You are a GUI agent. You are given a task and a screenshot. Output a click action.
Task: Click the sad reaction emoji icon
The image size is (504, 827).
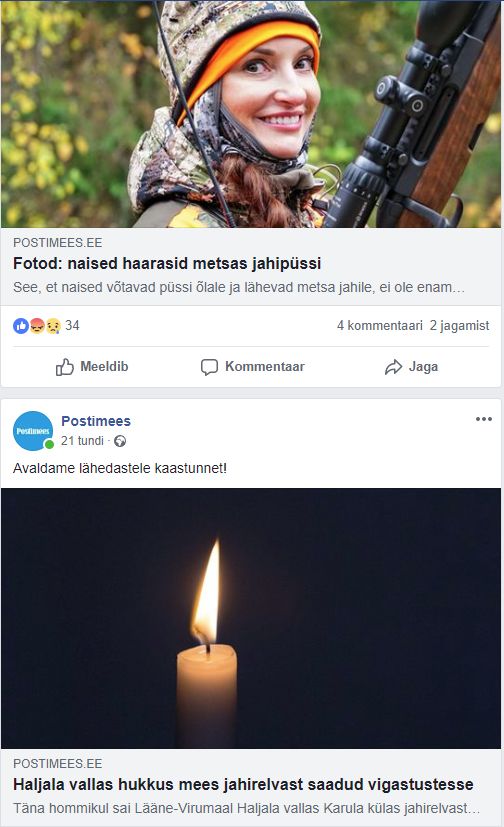[53, 326]
